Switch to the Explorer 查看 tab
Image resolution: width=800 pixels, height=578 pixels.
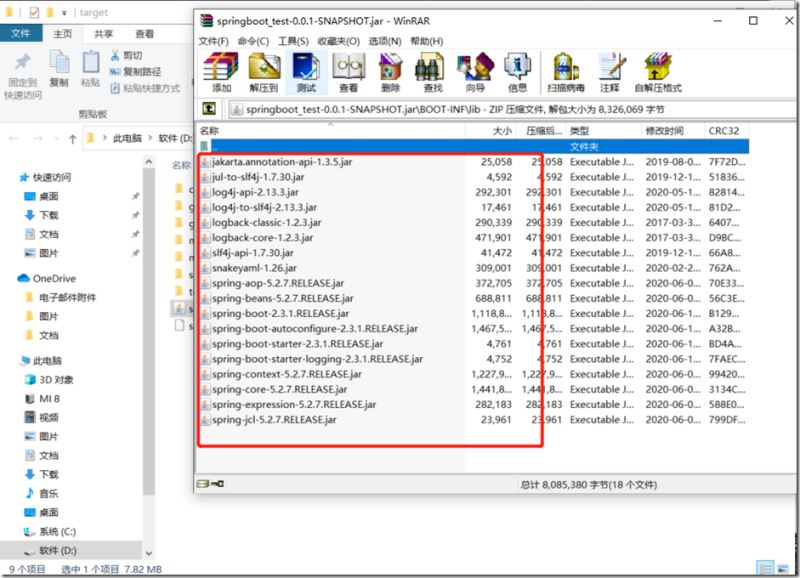[x=144, y=34]
